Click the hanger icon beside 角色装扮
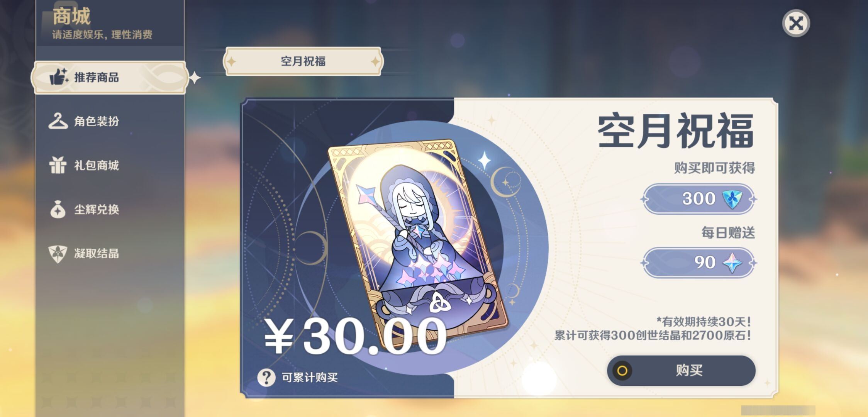Image resolution: width=868 pixels, height=417 pixels. pyautogui.click(x=58, y=121)
